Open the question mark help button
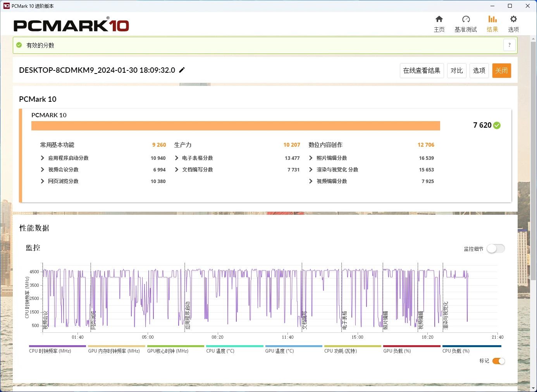The height and width of the screenshot is (392, 537). [x=509, y=45]
